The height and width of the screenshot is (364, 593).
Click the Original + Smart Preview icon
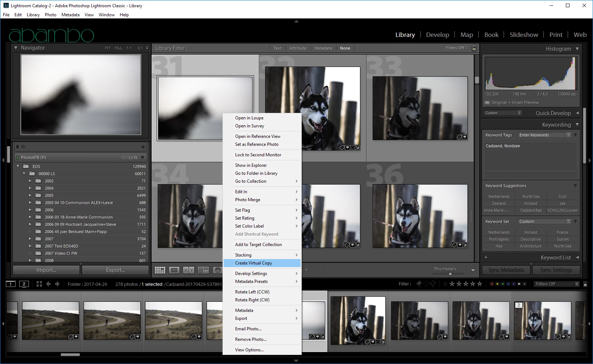click(x=487, y=102)
